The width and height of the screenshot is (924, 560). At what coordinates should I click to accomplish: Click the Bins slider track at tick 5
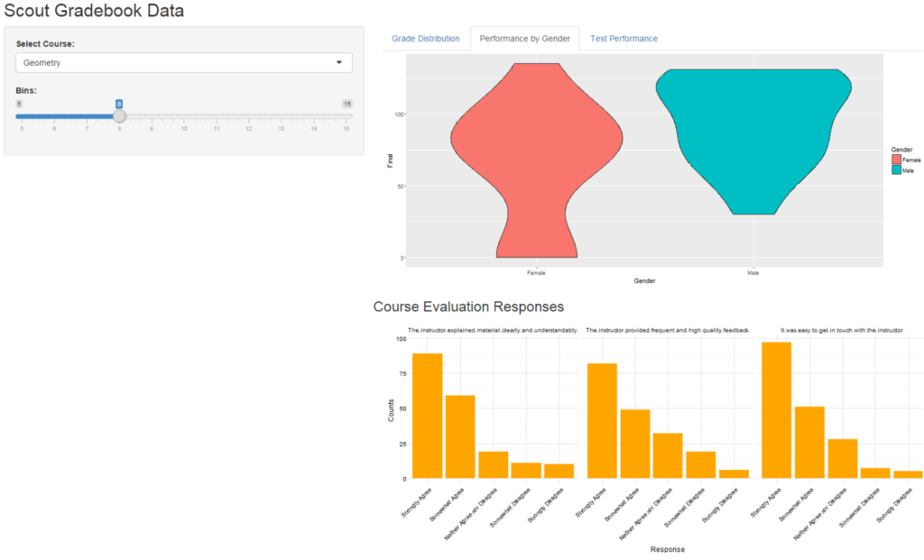pos(22,116)
